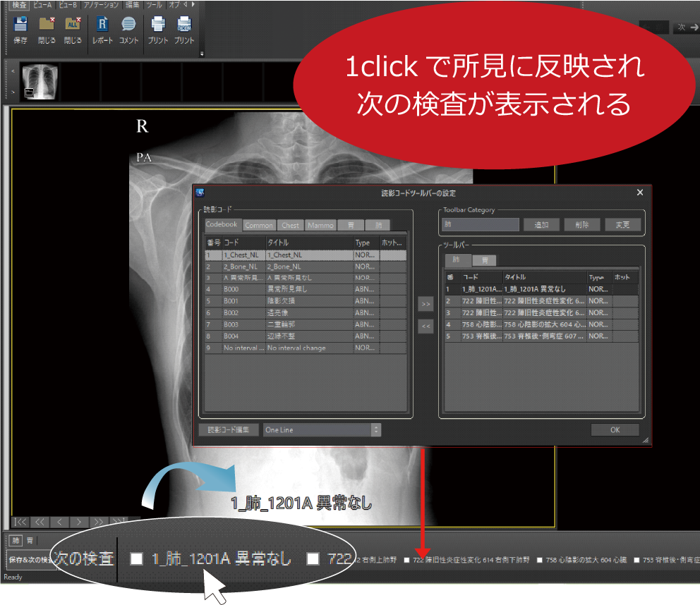Switch to the アノテーション tab
The height and width of the screenshot is (605, 700).
click(100, 5)
